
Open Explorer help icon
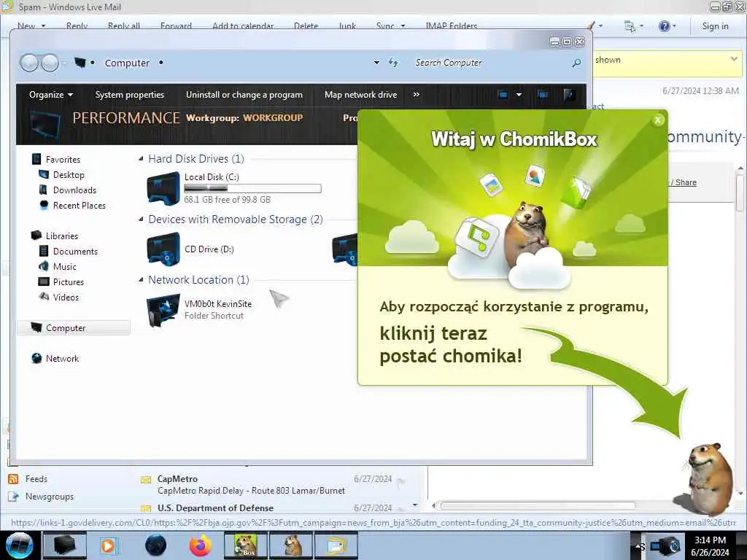pos(569,94)
